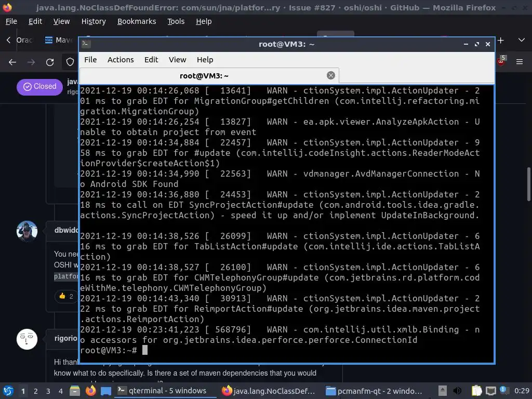Go forward in Firefox

pyautogui.click(x=31, y=62)
